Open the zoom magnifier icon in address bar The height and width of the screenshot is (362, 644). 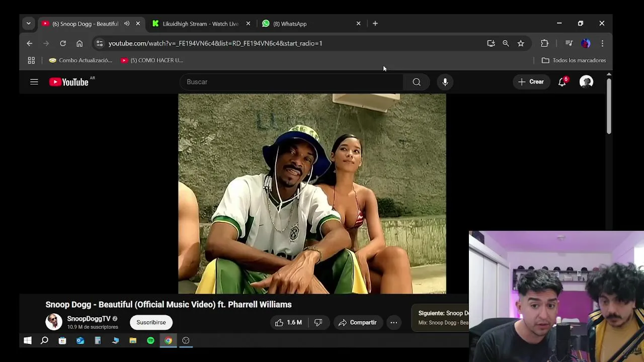(506, 43)
